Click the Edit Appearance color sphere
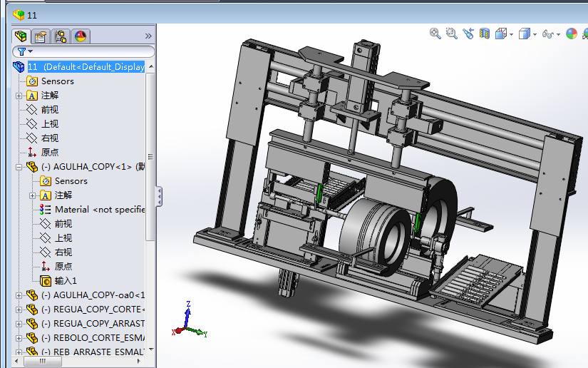Image resolution: width=588 pixels, height=368 pixels. click(572, 34)
